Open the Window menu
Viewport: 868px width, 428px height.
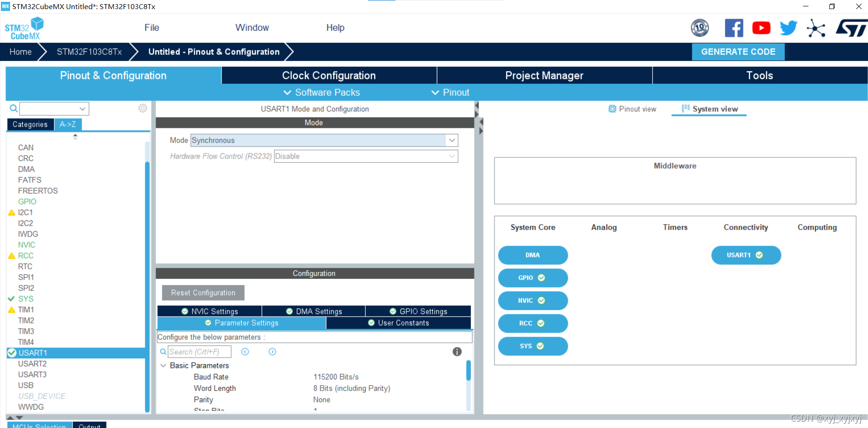(x=252, y=28)
